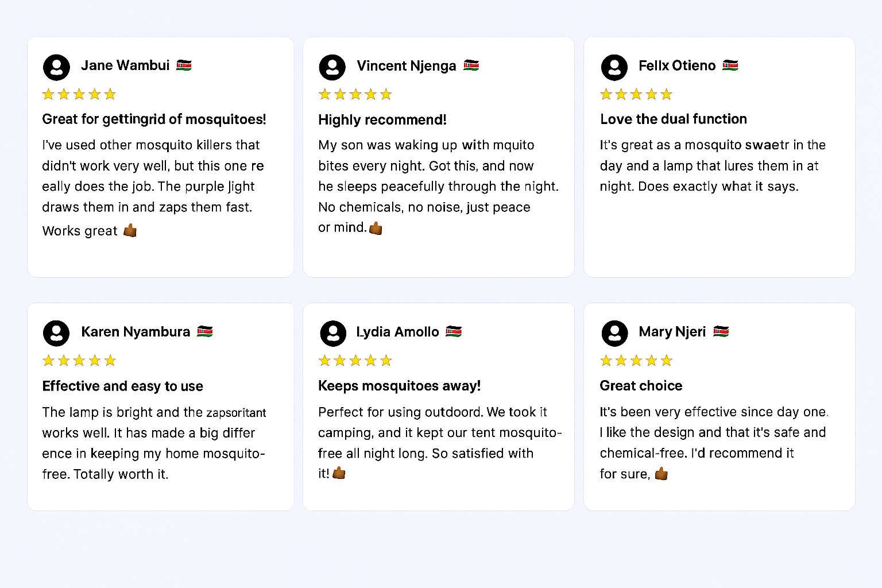Screen dimensions: 882x588
Task: Click the five-star rating on Vincent's review
Action: 355,94
